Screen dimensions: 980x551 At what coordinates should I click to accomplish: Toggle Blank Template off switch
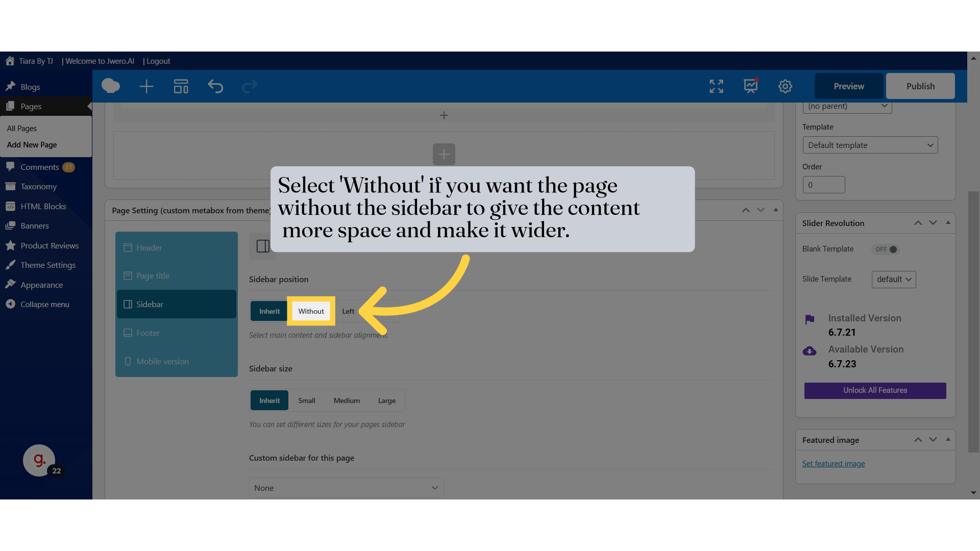(x=885, y=249)
